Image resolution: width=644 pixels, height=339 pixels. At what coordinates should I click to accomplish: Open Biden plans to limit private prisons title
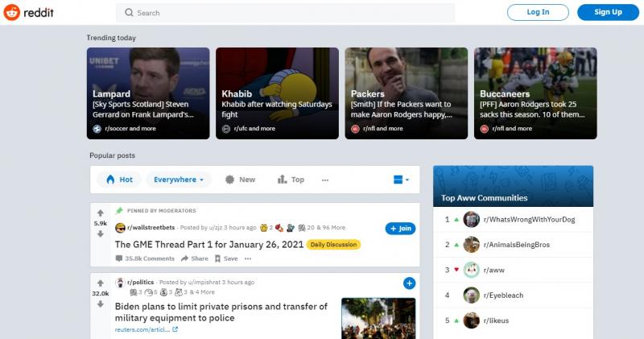[221, 312]
